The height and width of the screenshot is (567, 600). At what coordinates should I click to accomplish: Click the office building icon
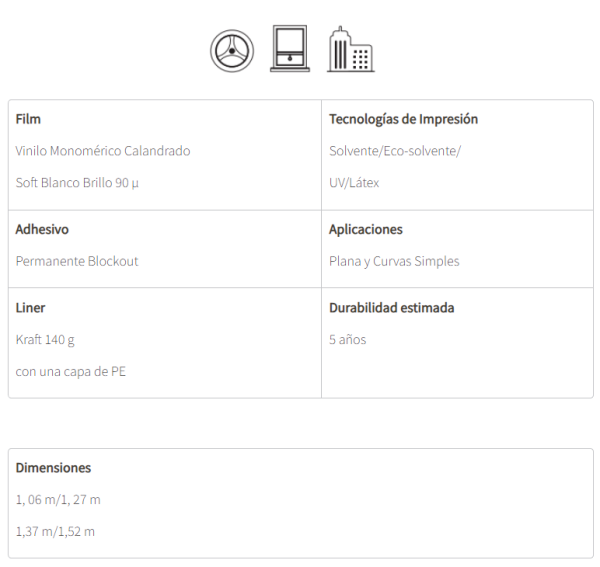tap(349, 49)
